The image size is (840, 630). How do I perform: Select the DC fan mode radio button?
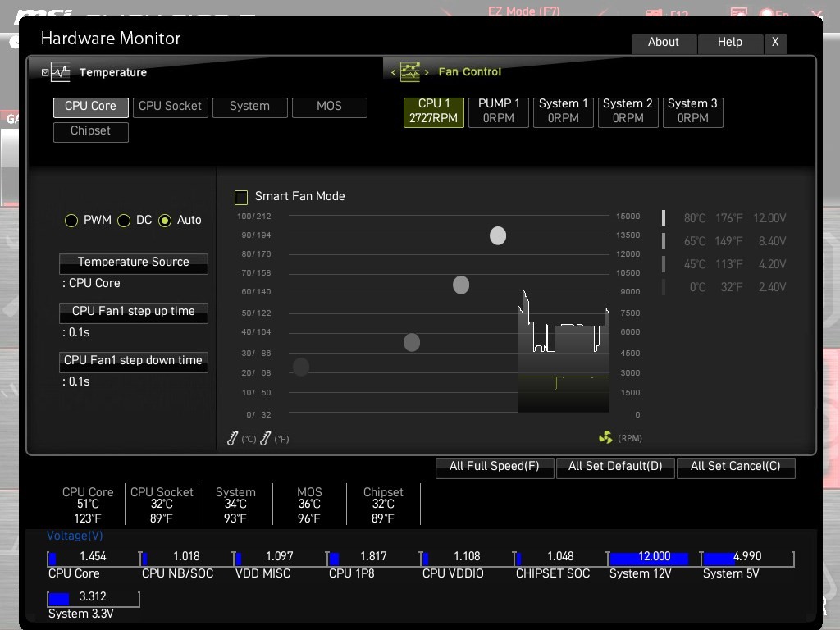[124, 221]
